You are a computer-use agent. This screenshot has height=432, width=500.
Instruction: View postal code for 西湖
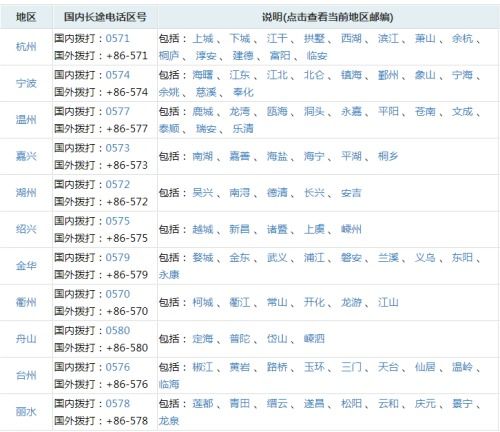click(x=351, y=38)
